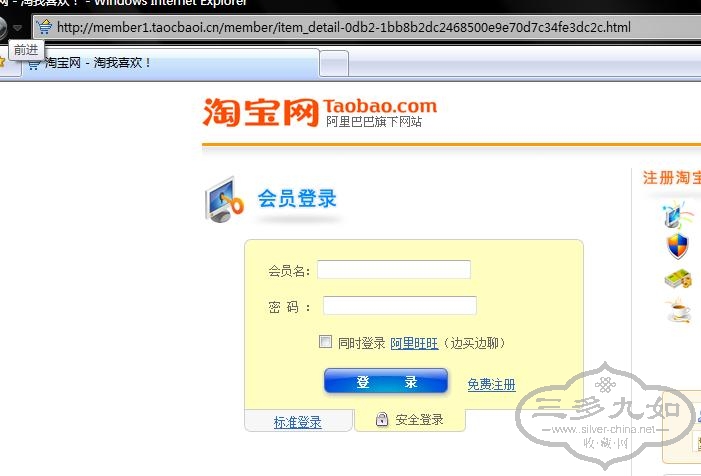Follow the 阿里旺旺 hyperlink
This screenshot has height=476, width=701.
[x=414, y=343]
